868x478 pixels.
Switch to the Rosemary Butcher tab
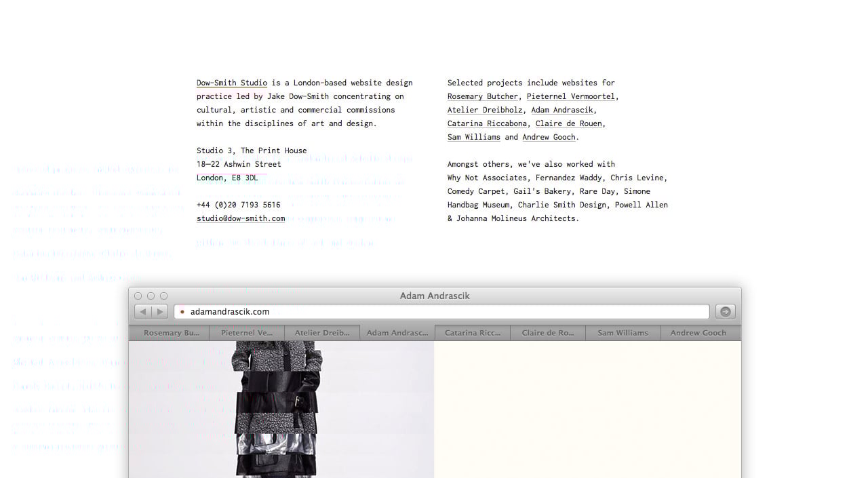point(169,333)
